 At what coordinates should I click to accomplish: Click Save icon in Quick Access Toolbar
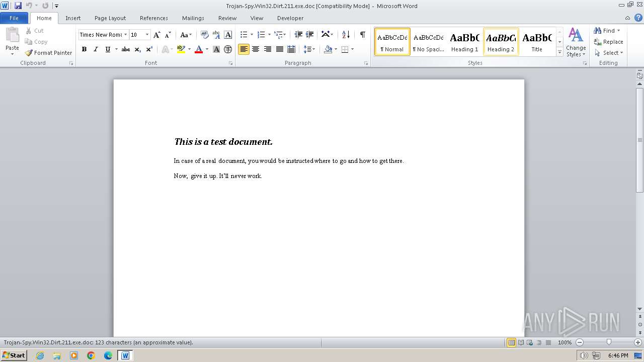[x=18, y=6]
